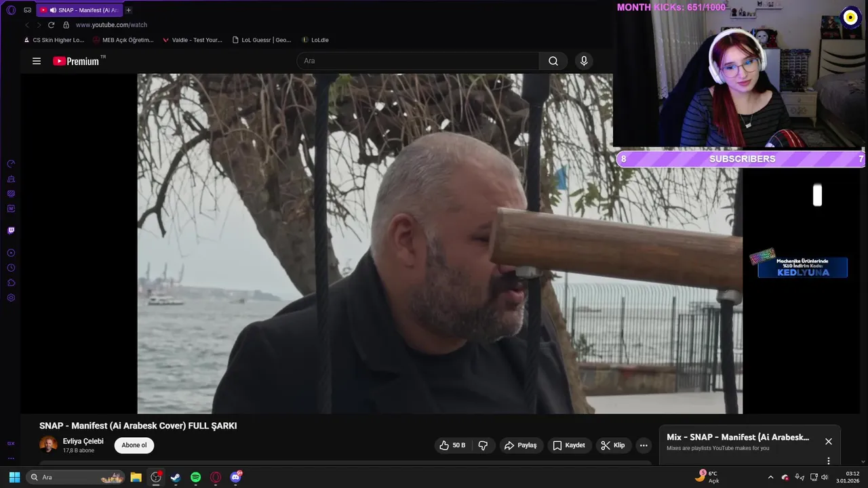Click the video title text

coord(138,426)
